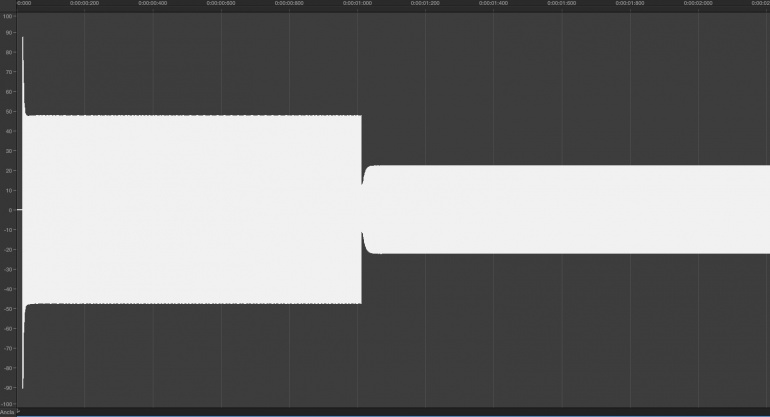Click the 0:00:01:400 mark on time ruler
Image resolution: width=770 pixels, height=417 pixels.
tap(494, 3)
